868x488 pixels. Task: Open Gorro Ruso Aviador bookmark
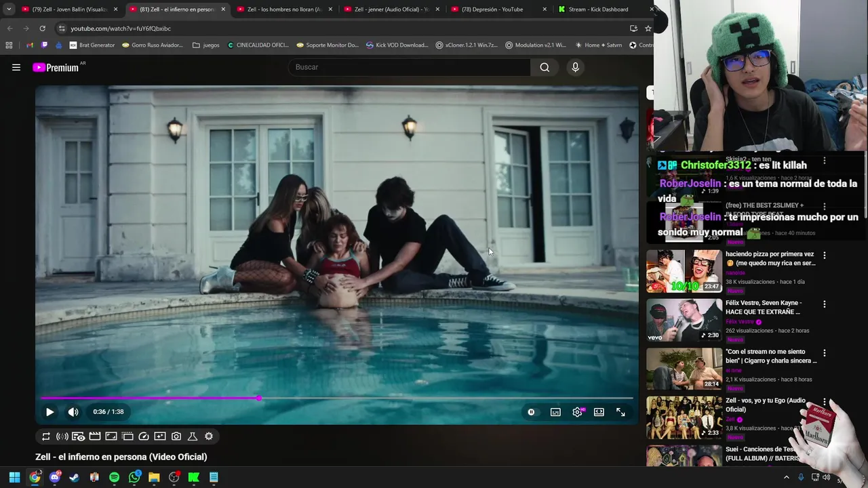coord(153,45)
